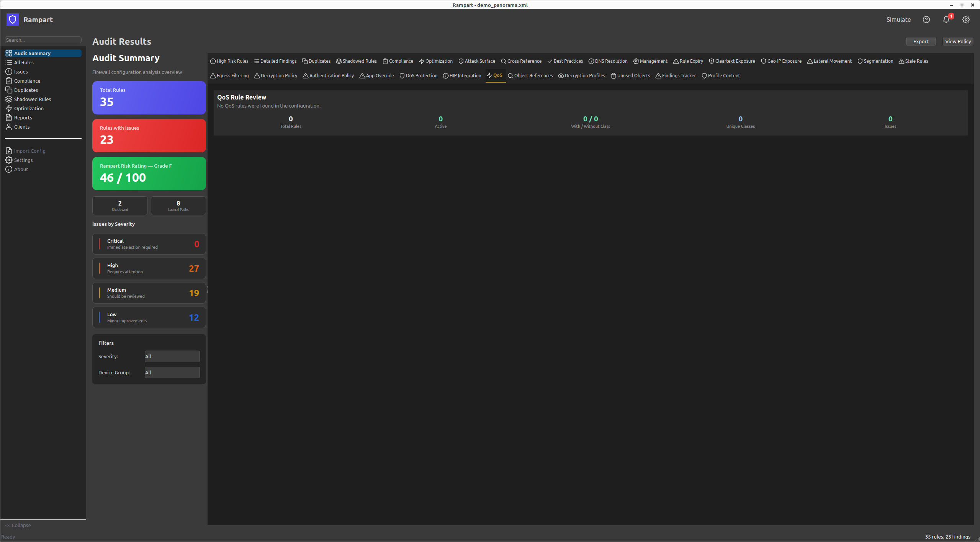980x542 pixels.
Task: Click the High Risk Rules tab icon
Action: (x=213, y=61)
